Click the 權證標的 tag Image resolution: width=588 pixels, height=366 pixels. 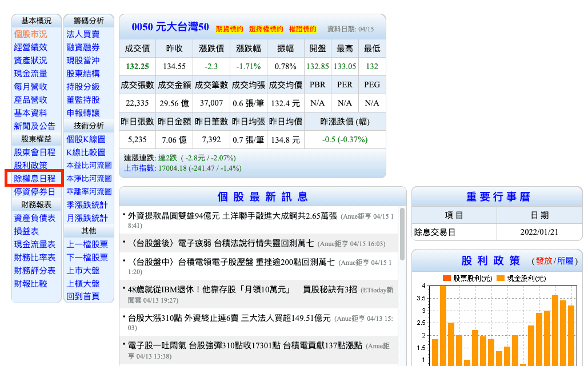(x=303, y=29)
